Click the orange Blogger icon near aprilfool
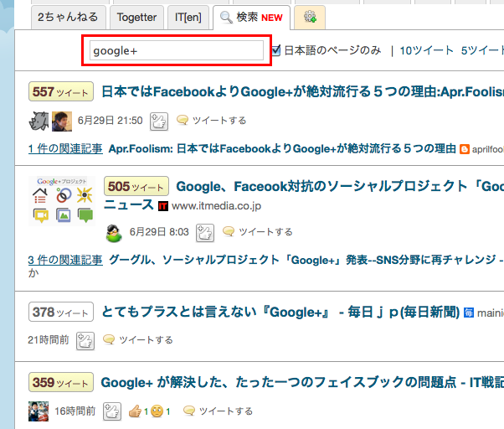504x429 pixels. coord(464,149)
